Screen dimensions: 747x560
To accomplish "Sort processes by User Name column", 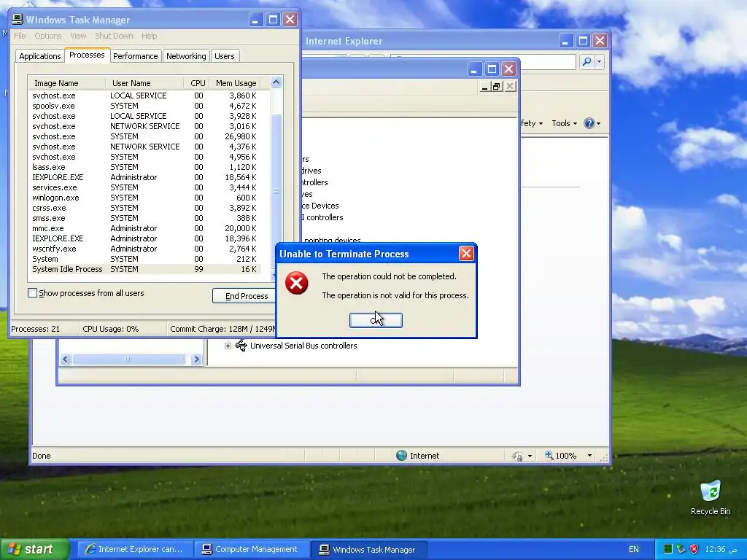I will [144, 83].
